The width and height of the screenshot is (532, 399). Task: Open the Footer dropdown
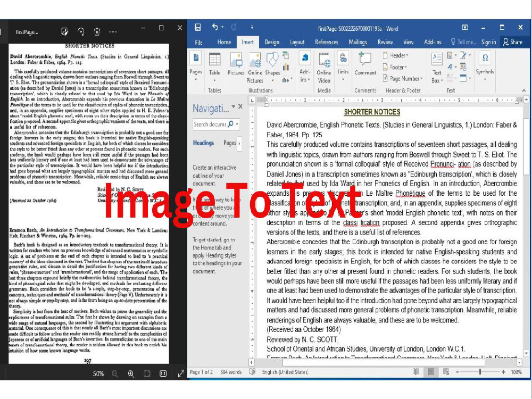(x=395, y=67)
